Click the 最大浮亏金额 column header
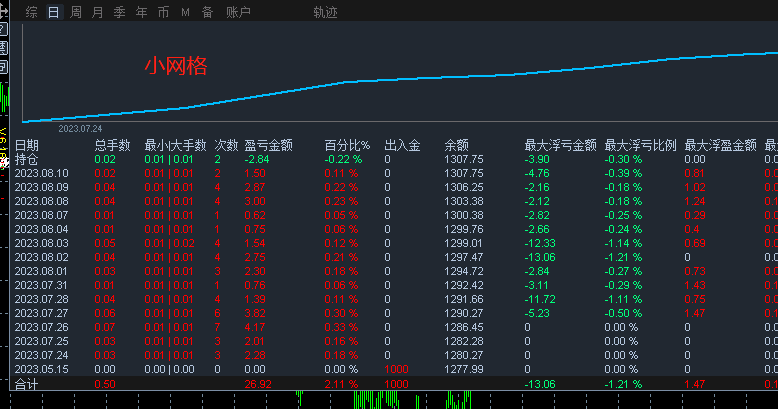The height and width of the screenshot is (409, 778). 560,145
